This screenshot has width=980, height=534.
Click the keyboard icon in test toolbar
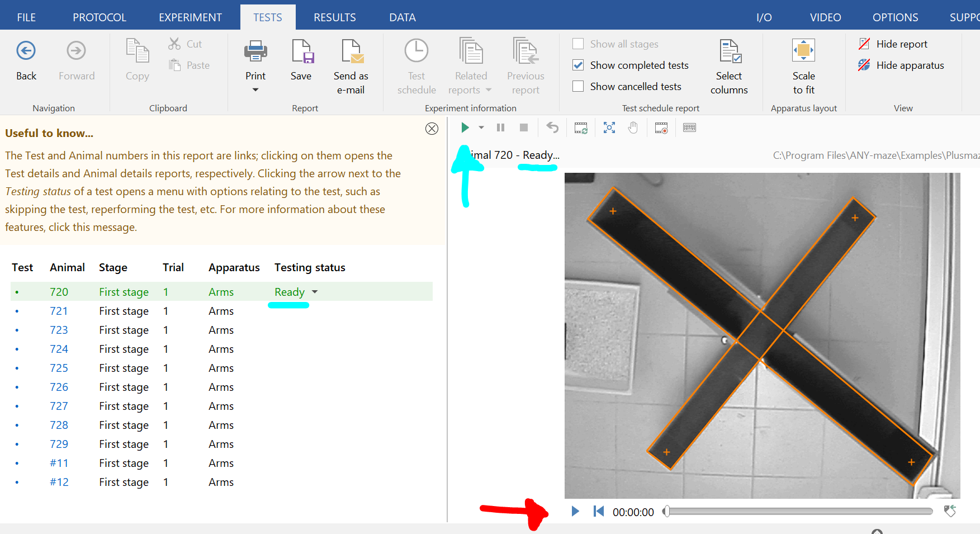(x=690, y=128)
